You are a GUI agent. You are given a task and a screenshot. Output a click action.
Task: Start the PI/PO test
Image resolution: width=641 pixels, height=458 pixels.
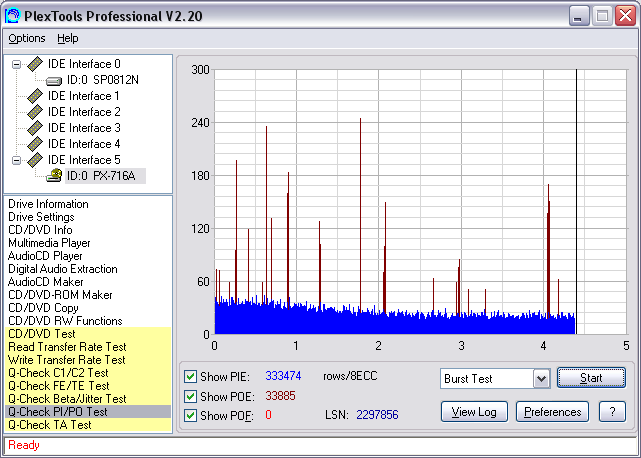point(591,378)
